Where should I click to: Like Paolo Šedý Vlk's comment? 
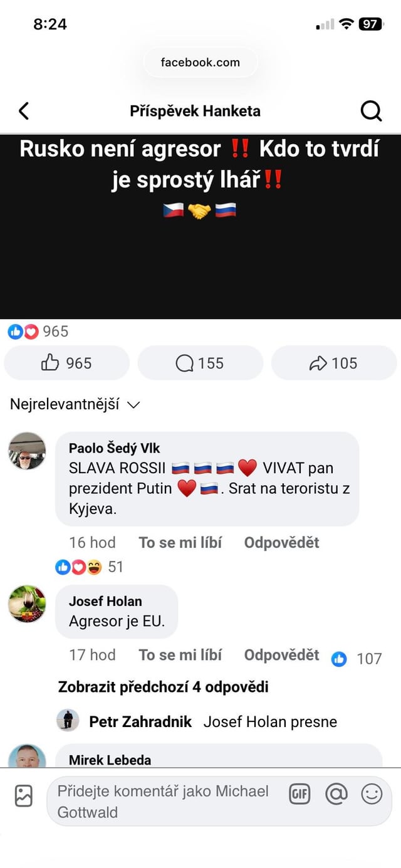point(180,542)
